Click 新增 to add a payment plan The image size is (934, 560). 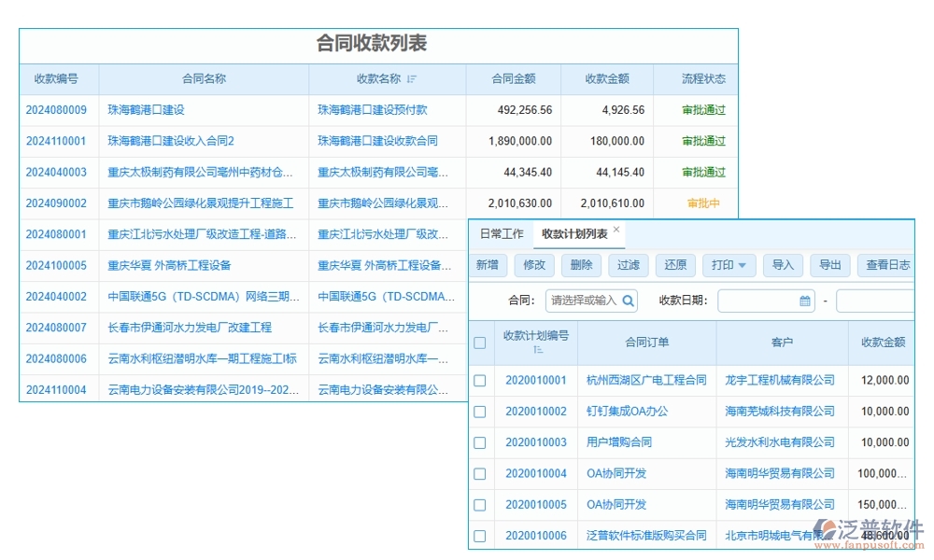pyautogui.click(x=488, y=265)
